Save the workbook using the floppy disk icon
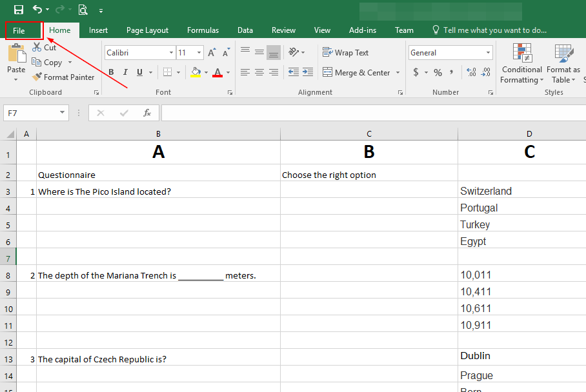586x392 pixels. [18, 10]
